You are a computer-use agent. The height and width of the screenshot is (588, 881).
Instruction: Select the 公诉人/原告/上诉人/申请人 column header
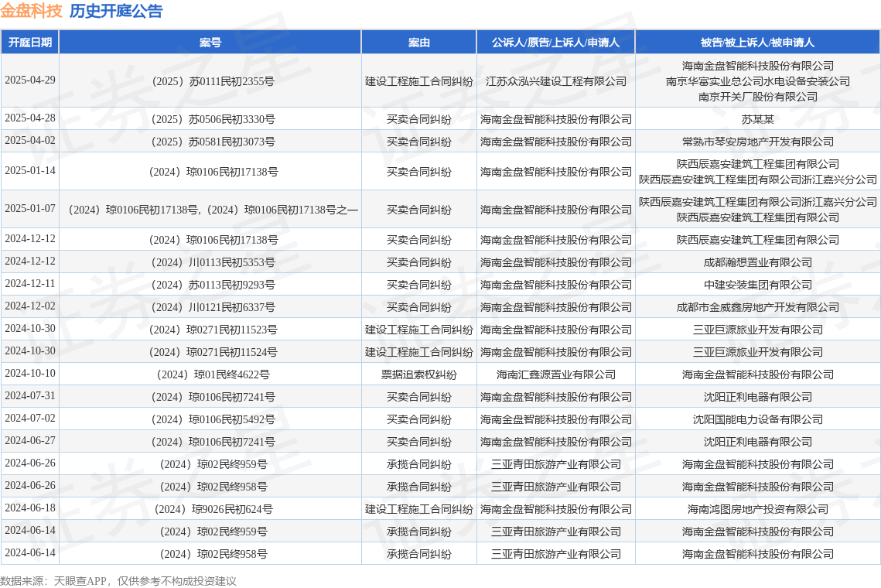[555, 42]
